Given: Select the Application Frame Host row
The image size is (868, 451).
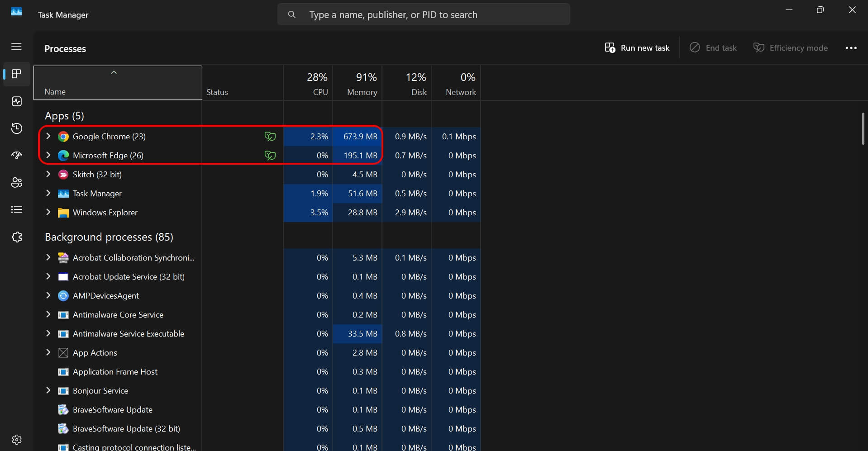Looking at the screenshot, I should coord(257,372).
